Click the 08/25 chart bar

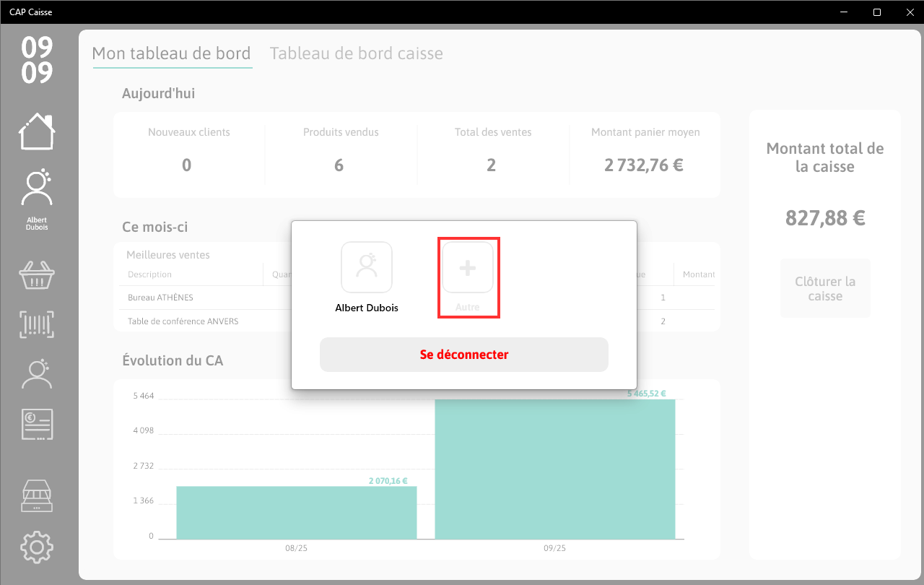click(297, 513)
